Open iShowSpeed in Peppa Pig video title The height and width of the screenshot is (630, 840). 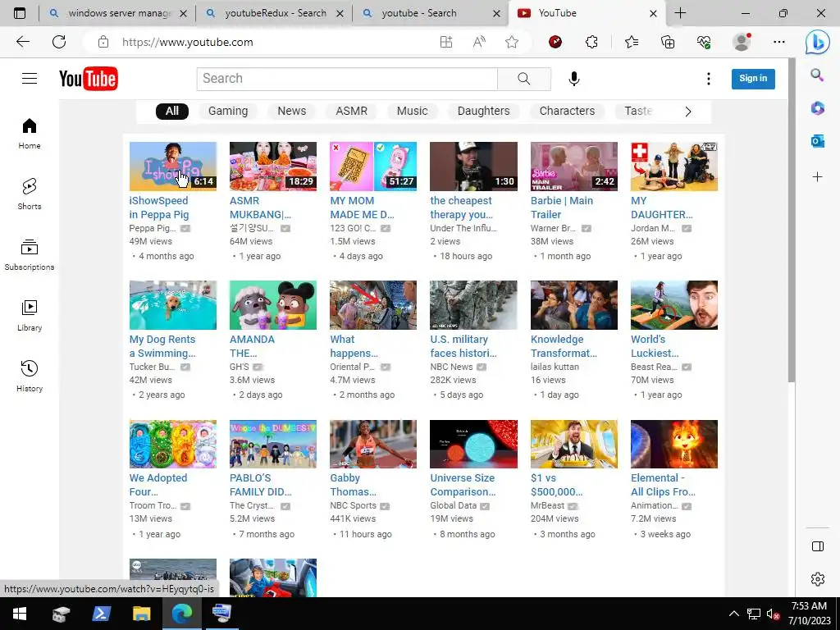pyautogui.click(x=159, y=208)
